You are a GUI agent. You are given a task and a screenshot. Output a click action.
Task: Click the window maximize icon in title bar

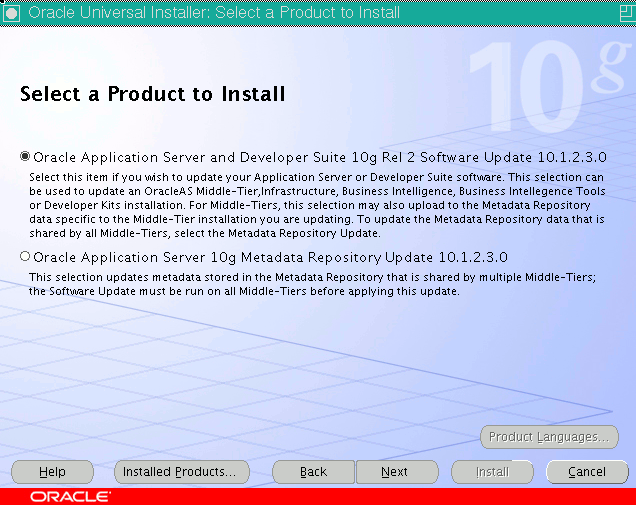coord(627,13)
